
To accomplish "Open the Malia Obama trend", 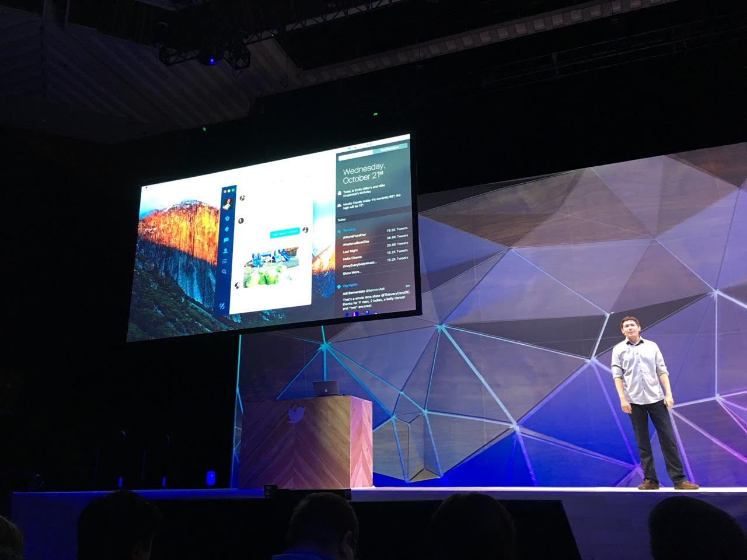I will 352,257.
